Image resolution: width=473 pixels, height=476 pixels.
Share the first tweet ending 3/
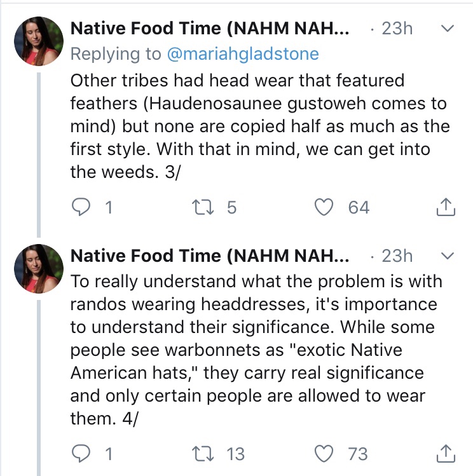[446, 207]
